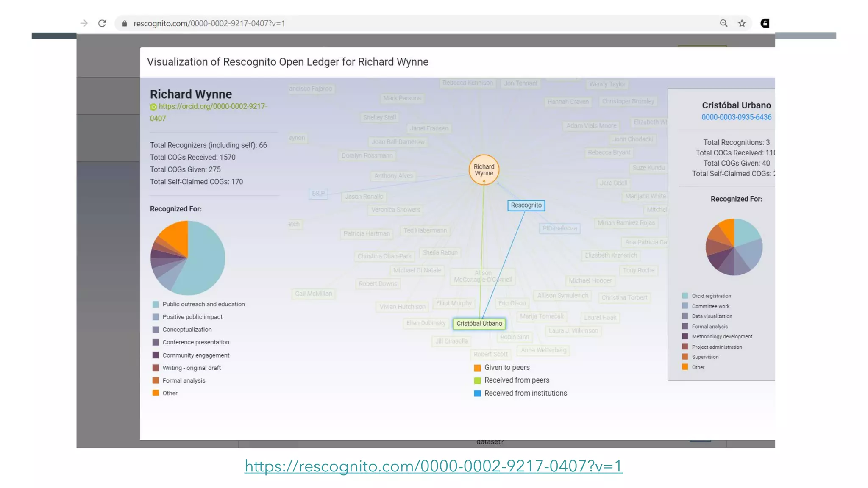Click the green ORCID iD icon
The image size is (868, 488).
tap(153, 107)
